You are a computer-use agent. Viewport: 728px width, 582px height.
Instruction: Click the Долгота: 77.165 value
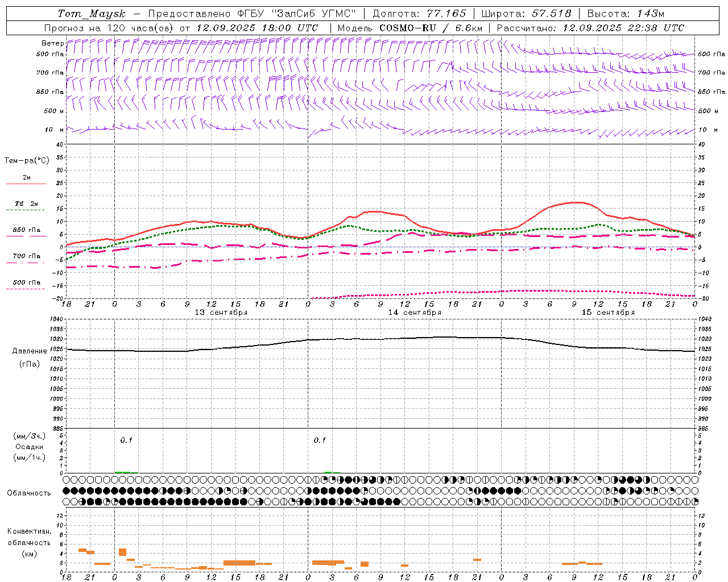click(419, 14)
